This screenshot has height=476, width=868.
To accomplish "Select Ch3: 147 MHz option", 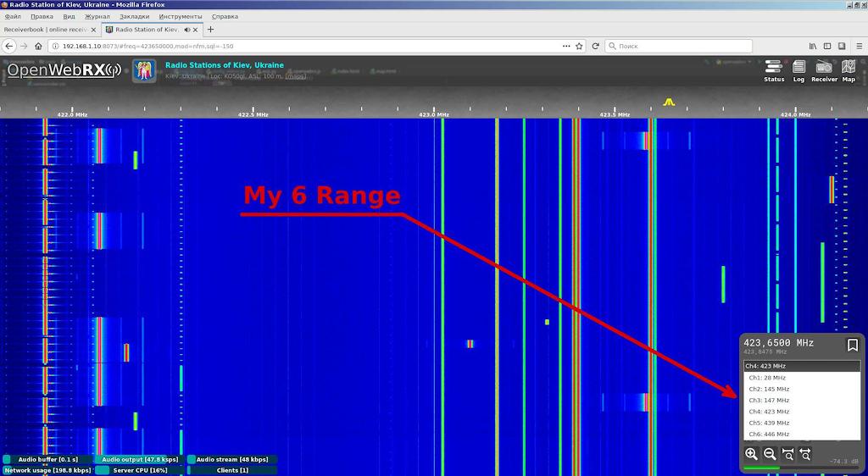I will tap(802, 401).
